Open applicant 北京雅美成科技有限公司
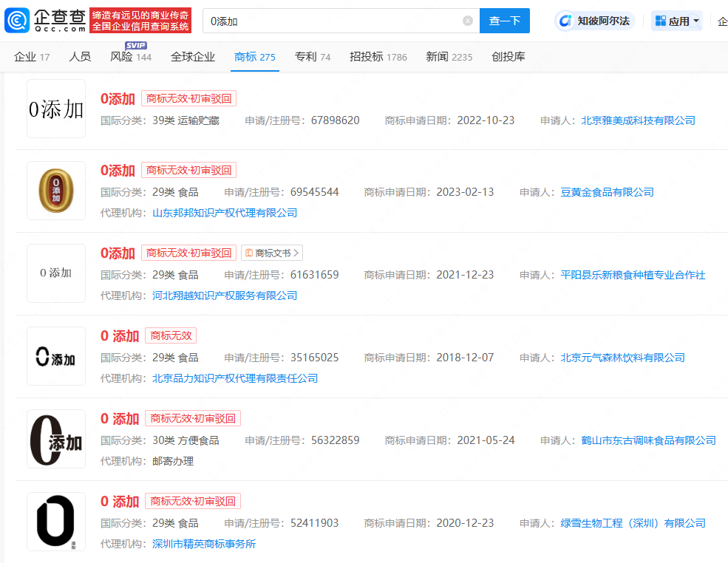Screen dimensions: 728x563 (638, 120)
